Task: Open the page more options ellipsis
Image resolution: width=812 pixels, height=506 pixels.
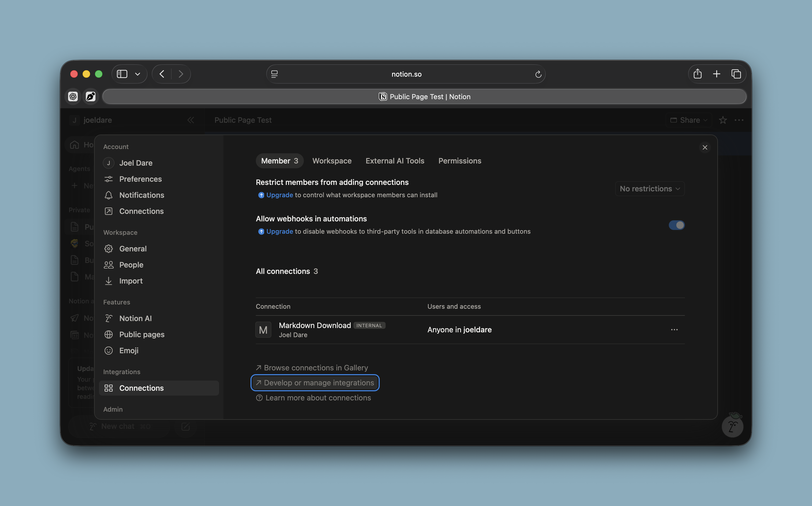Action: (x=739, y=120)
